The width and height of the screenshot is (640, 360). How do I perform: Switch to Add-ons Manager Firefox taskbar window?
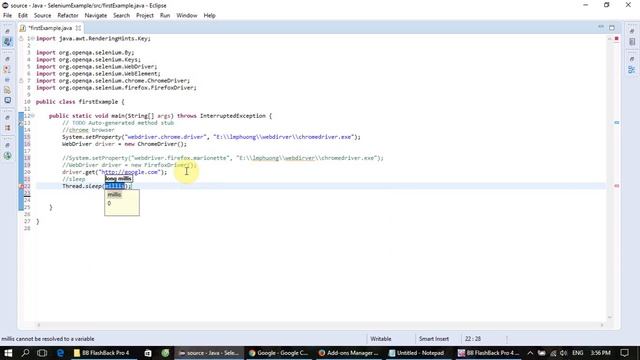(x=349, y=353)
